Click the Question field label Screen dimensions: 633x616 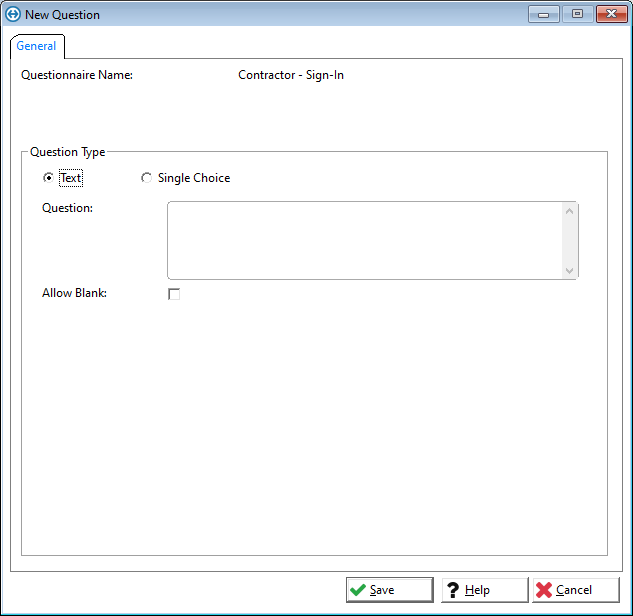(67, 208)
